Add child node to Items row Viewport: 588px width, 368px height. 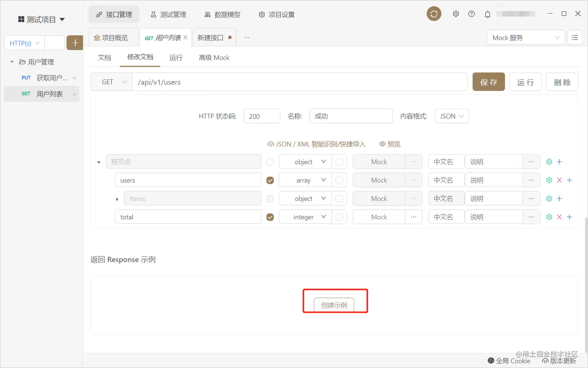(x=559, y=198)
